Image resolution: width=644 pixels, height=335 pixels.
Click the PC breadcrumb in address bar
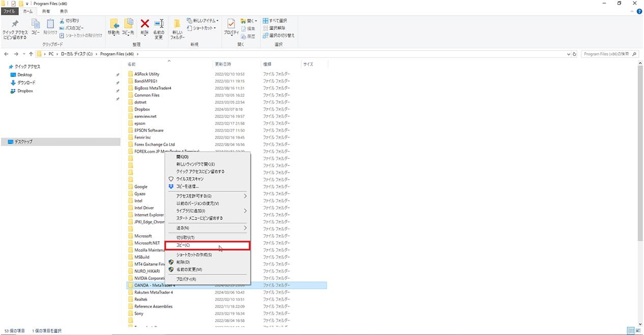(x=51, y=53)
